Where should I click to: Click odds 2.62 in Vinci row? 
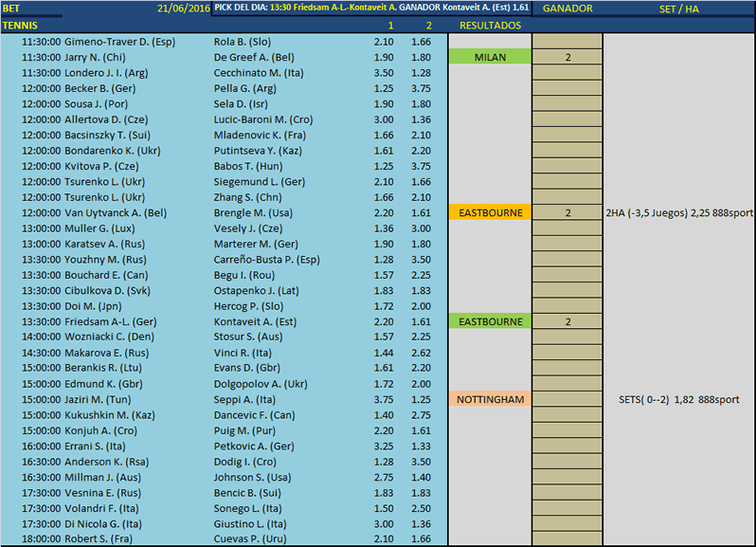[421, 353]
